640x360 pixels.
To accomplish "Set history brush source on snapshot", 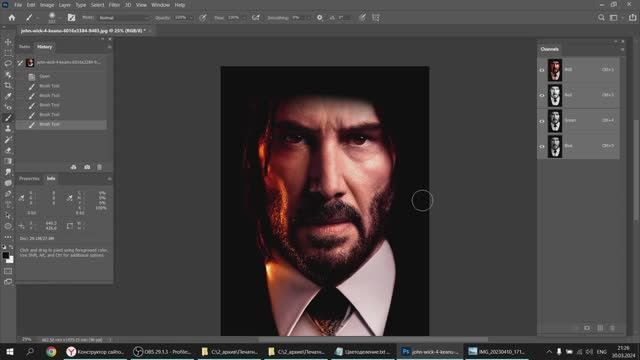I will (20, 62).
